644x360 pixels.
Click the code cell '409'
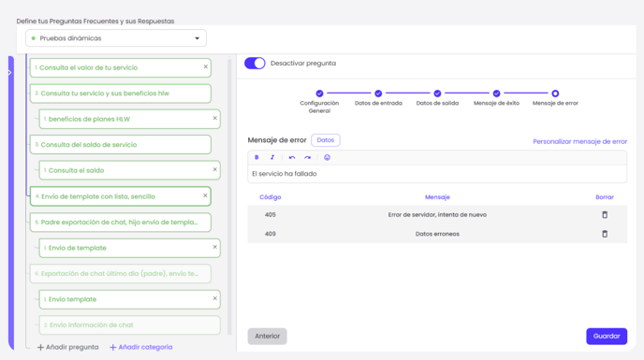tap(271, 234)
